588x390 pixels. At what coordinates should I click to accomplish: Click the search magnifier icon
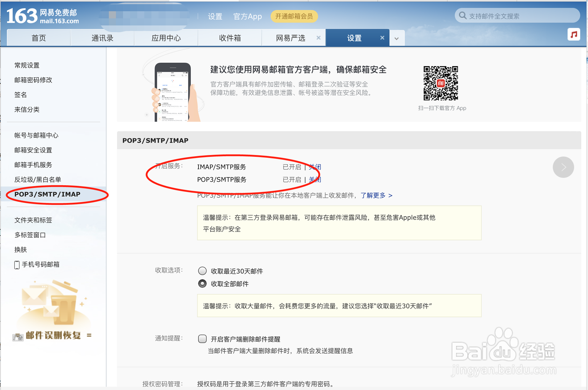(x=462, y=15)
